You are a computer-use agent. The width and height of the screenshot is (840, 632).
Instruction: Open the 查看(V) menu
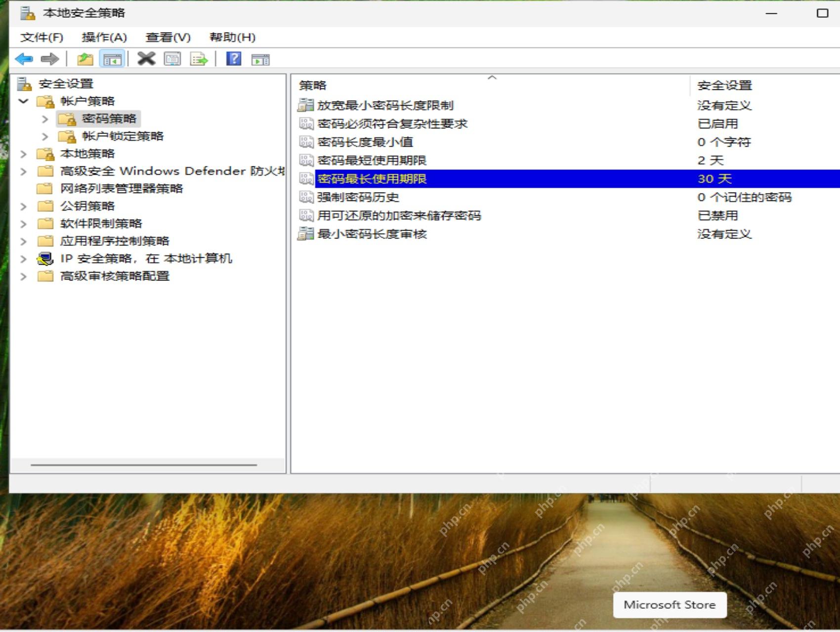tap(168, 37)
